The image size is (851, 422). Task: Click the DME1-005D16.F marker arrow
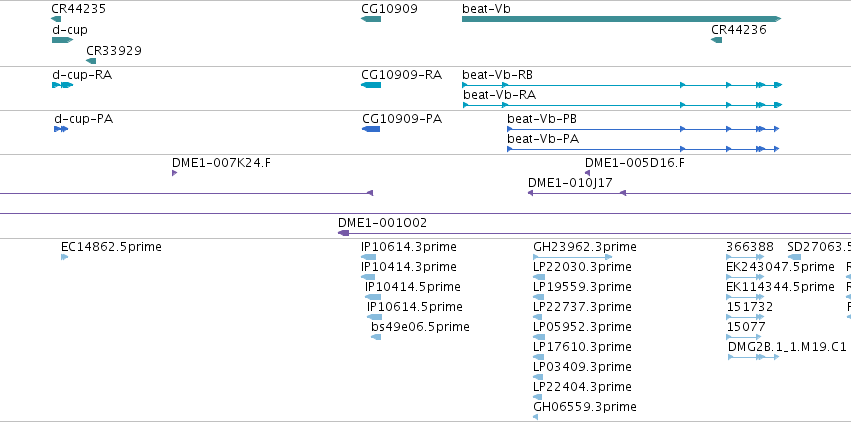point(587,173)
